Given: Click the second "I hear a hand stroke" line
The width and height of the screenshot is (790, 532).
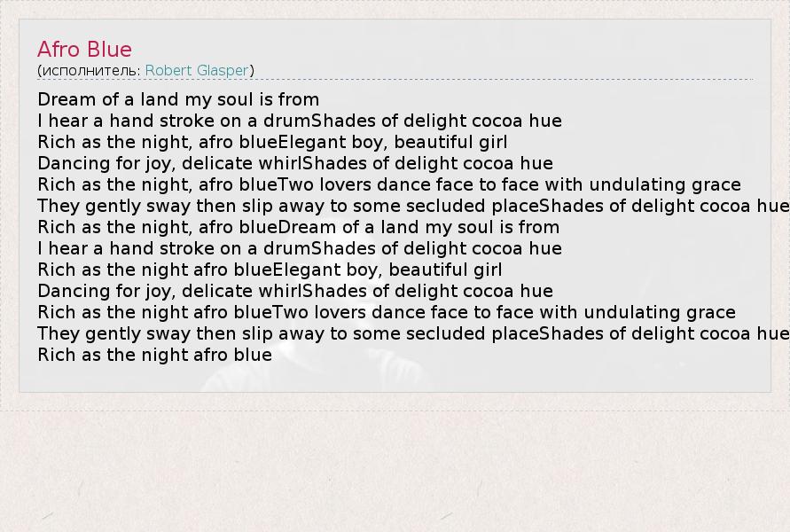Looking at the screenshot, I should 300,248.
